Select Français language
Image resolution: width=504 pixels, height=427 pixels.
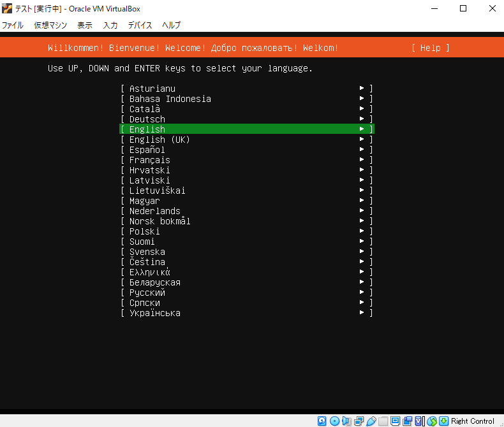point(246,160)
